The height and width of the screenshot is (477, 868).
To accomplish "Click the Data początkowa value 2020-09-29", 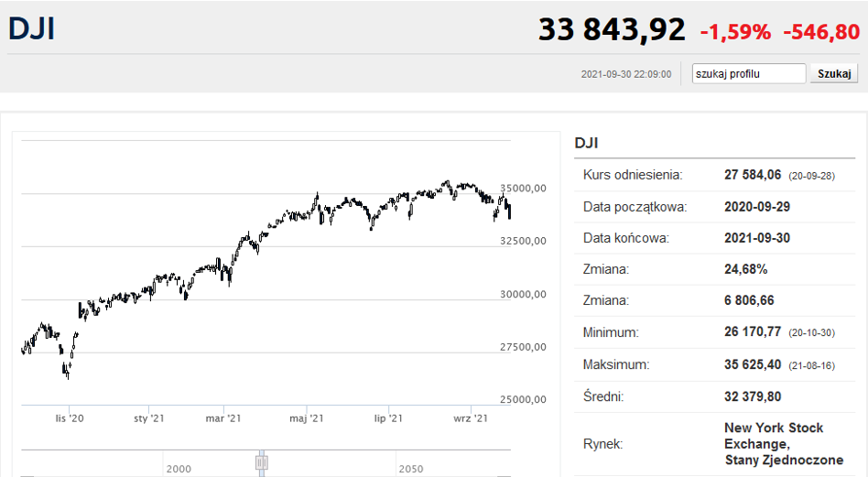I will (757, 207).
